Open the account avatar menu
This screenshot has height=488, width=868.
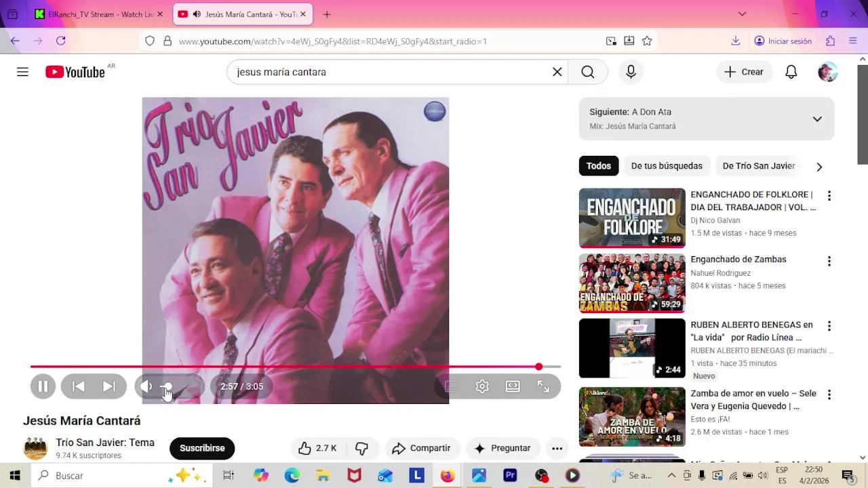click(828, 72)
